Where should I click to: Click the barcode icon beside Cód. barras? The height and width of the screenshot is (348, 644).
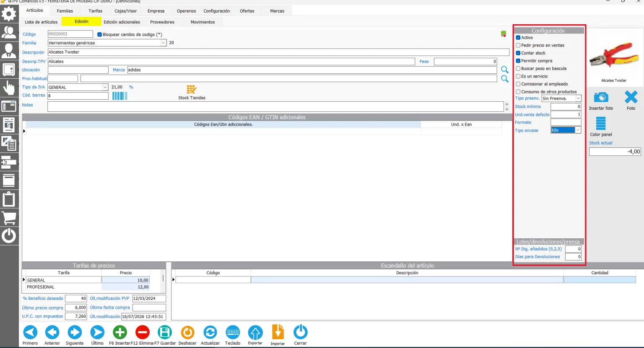point(119,96)
